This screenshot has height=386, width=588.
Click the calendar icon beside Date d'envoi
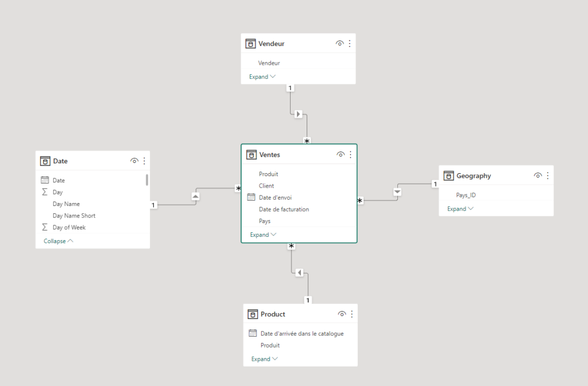click(x=251, y=197)
